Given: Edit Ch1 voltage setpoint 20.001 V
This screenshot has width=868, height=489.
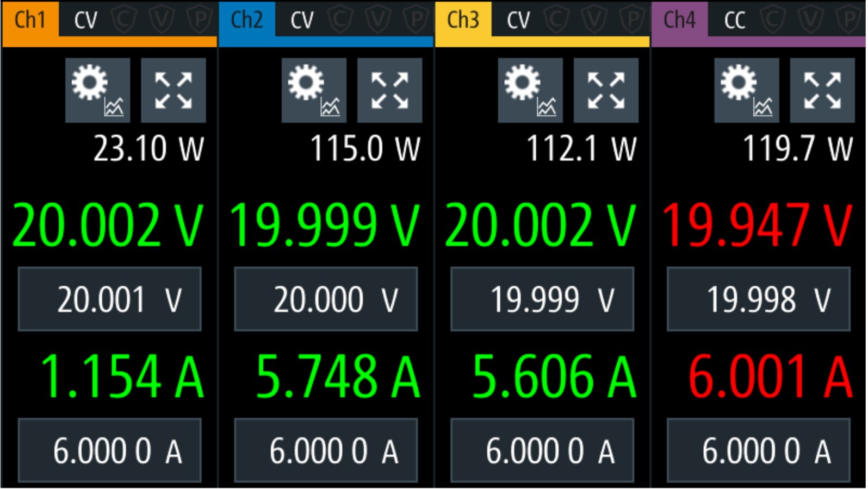Looking at the screenshot, I should (x=110, y=299).
